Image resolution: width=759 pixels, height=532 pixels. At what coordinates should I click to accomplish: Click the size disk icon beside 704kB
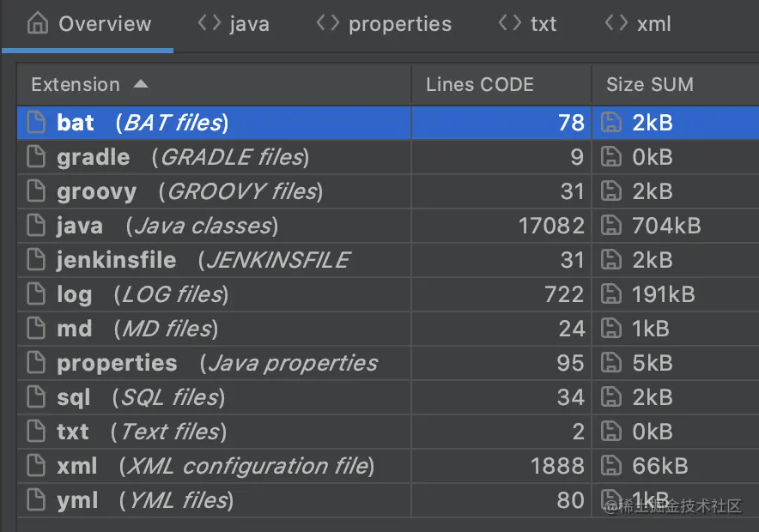(x=610, y=226)
